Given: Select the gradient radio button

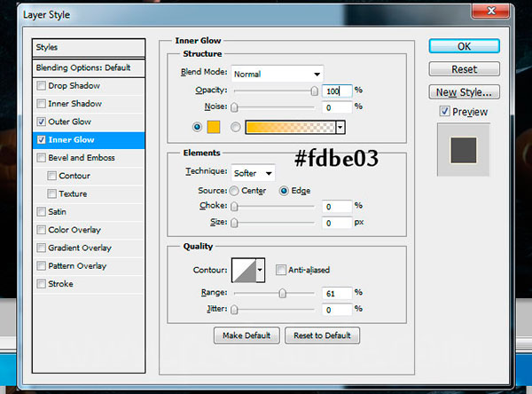Looking at the screenshot, I should (x=235, y=127).
